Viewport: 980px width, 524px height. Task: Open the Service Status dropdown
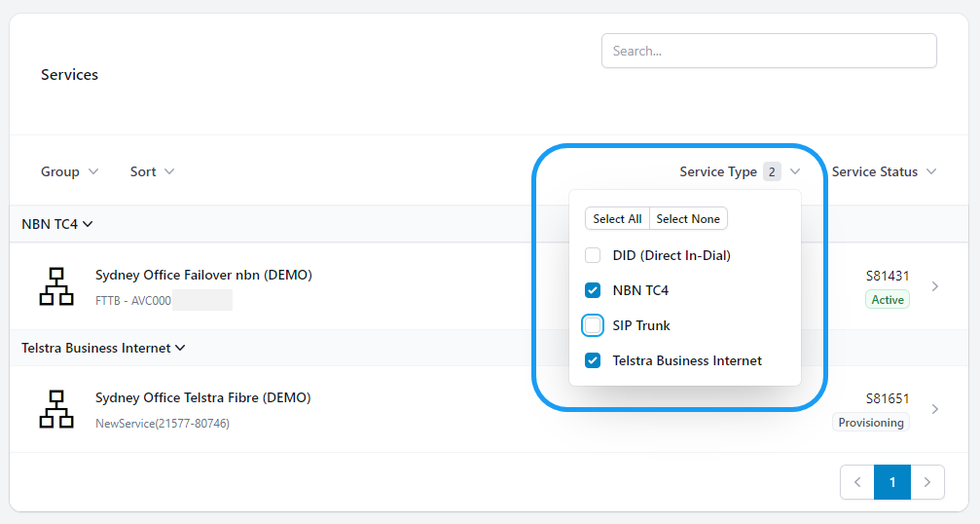click(x=884, y=171)
